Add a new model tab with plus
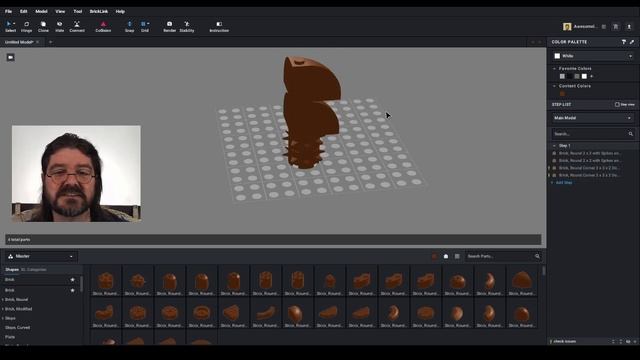640x360 pixels. pyautogui.click(x=51, y=42)
